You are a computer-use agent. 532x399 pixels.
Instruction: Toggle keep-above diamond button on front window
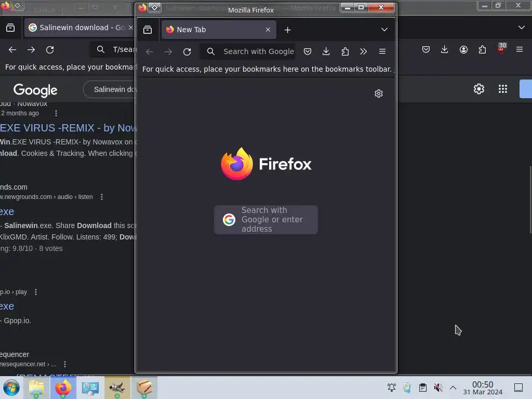coord(155,7)
